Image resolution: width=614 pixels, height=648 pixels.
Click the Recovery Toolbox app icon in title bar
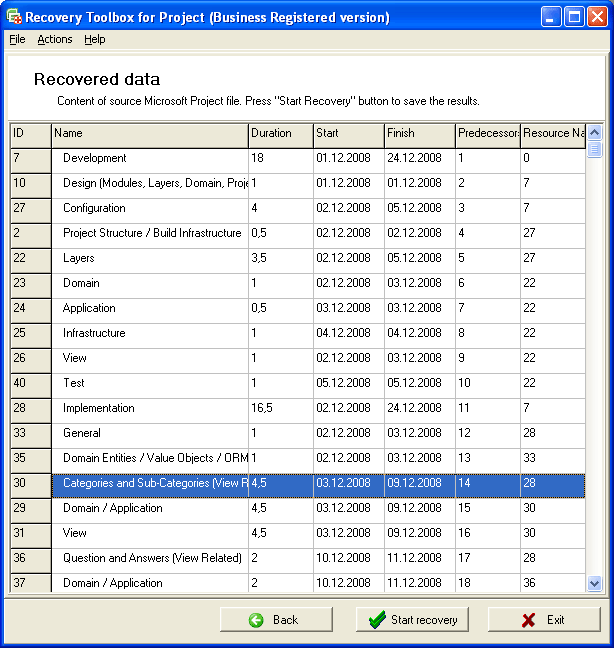pyautogui.click(x=13, y=17)
